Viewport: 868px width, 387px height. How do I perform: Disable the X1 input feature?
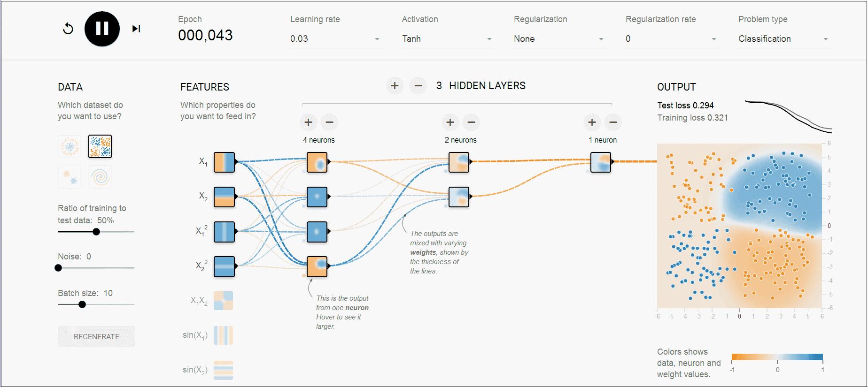click(x=224, y=162)
